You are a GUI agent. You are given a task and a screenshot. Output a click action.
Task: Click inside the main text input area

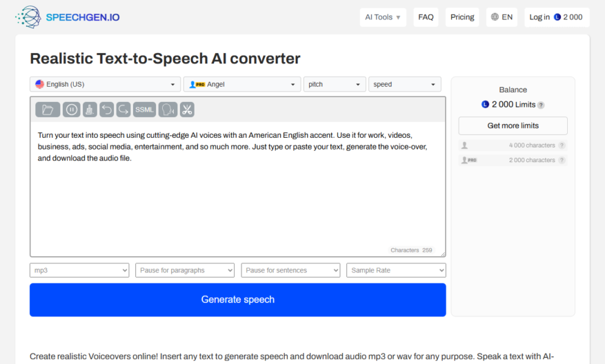coord(238,189)
